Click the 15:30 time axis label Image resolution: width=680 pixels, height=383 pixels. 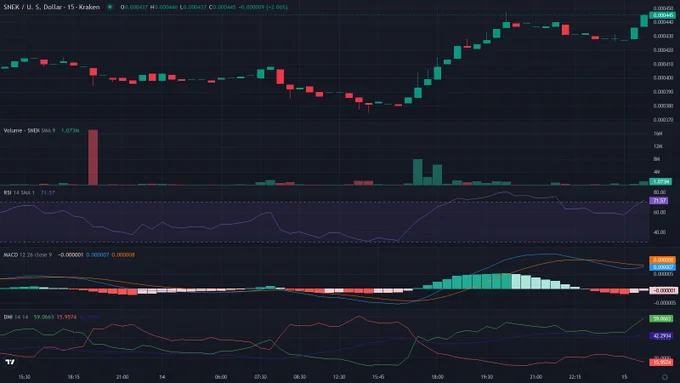[24, 377]
